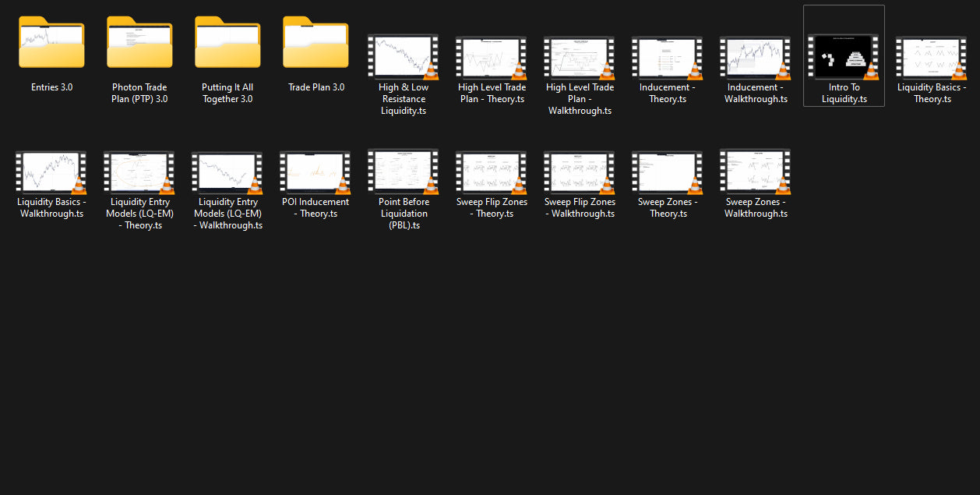Click the Sweep Zones - Walkthrough.ts filename label
This screenshot has width=980, height=495.
tap(756, 208)
